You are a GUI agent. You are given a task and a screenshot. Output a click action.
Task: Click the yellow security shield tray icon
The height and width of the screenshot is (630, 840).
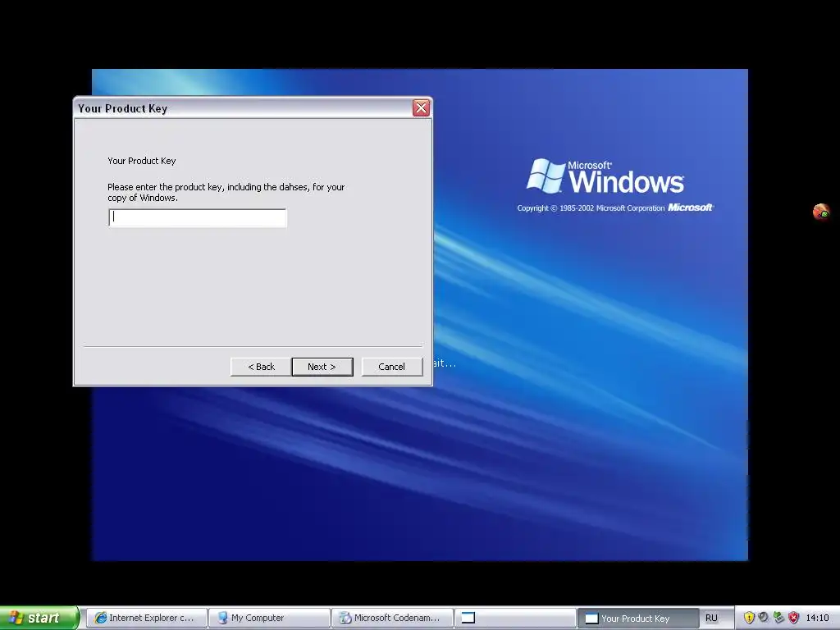pos(749,618)
